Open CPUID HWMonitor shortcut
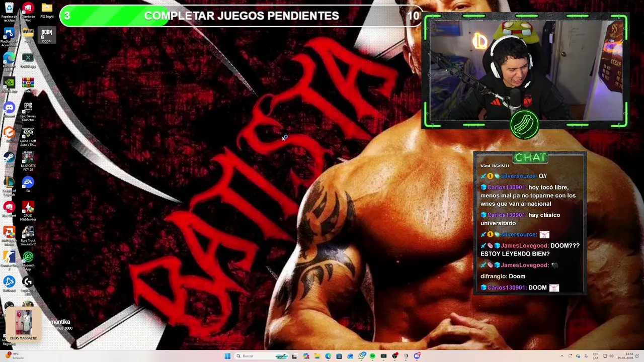Viewport: 644px width, 362px height. 28,211
